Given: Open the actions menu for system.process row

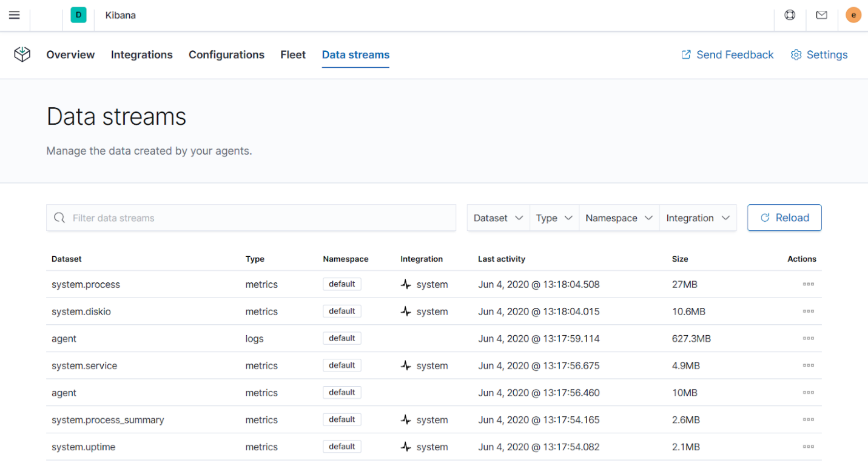Looking at the screenshot, I should click(x=808, y=284).
